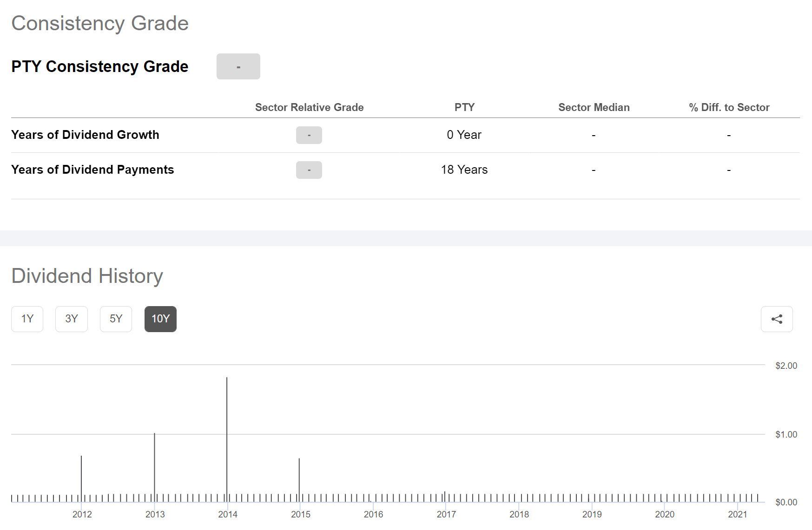This screenshot has width=812, height=530.
Task: Click the share chart icon
Action: click(x=777, y=319)
